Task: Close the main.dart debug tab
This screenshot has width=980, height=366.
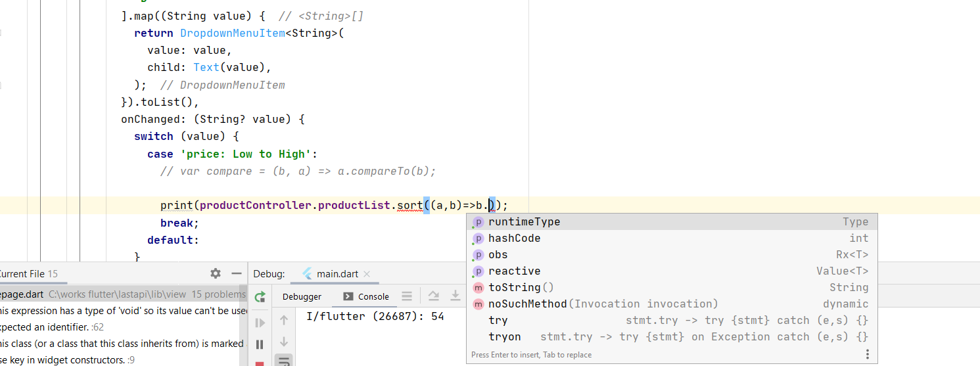Action: 367,274
